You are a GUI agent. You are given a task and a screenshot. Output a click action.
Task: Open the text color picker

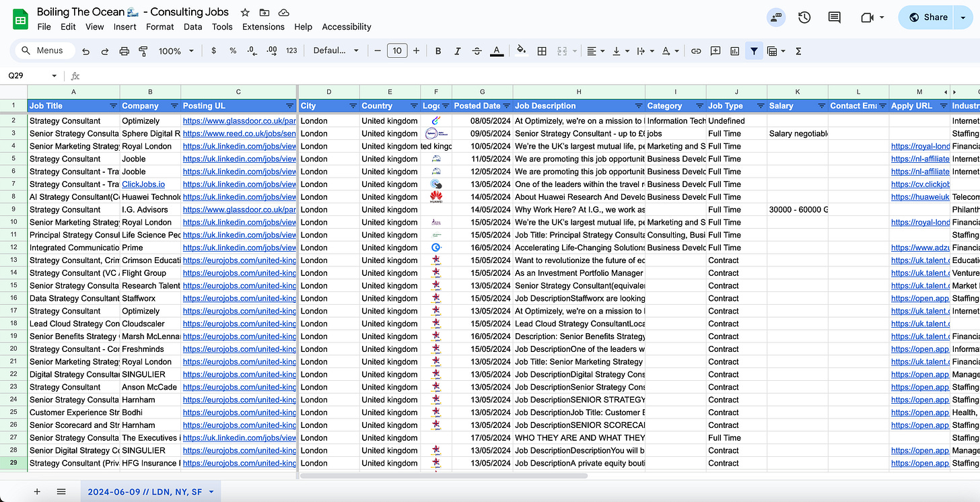(x=497, y=51)
